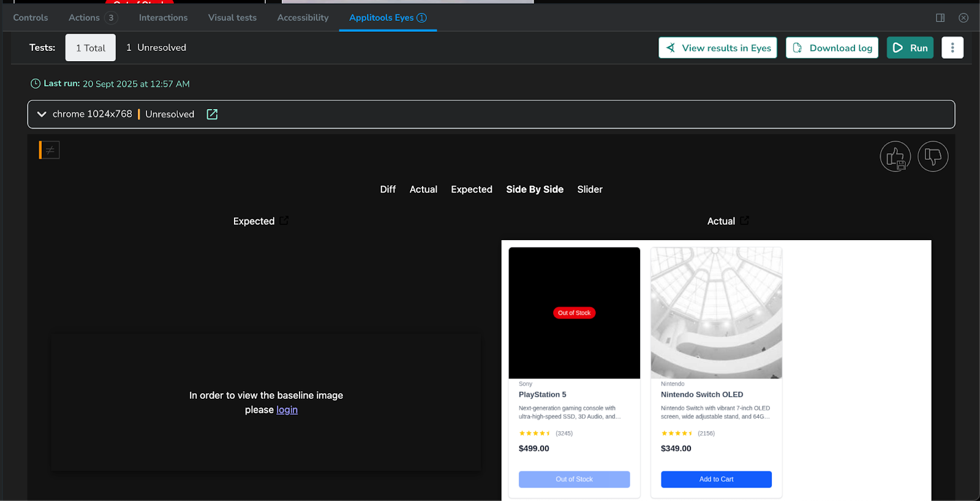The height and width of the screenshot is (501, 980).
Task: Open test results via external link icon
Action: coord(212,114)
